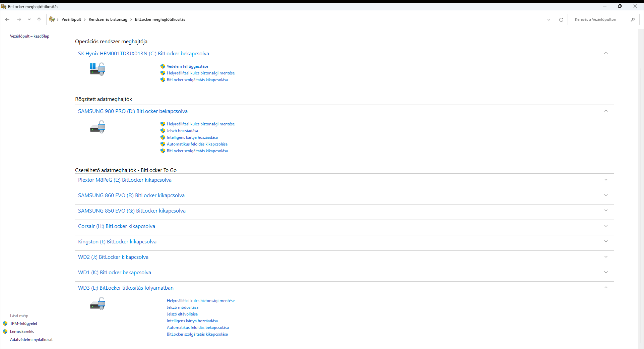The width and height of the screenshot is (644, 349).
Task: Open Rendszer és biztonság breadcrumb
Action: [x=108, y=19]
